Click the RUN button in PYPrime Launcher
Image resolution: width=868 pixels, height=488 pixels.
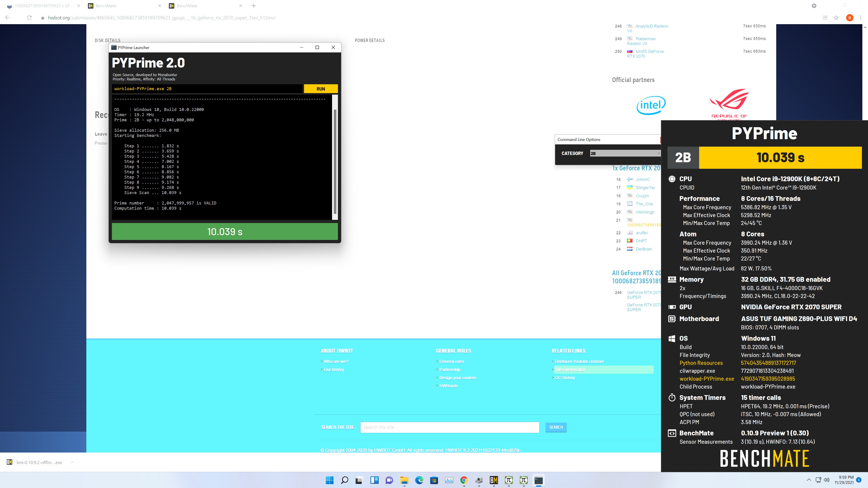(x=321, y=89)
